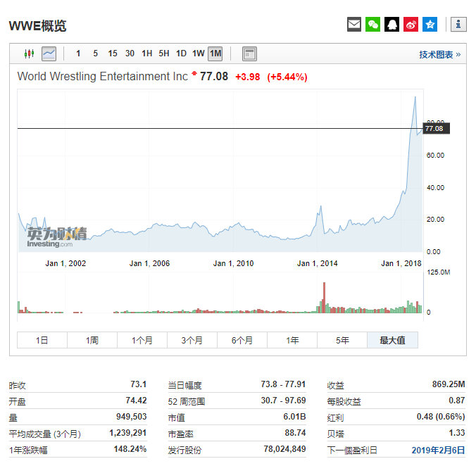This screenshot has width=476, height=466.
Task: Click the Jan 1, 2014 axis label
Action: (x=318, y=263)
